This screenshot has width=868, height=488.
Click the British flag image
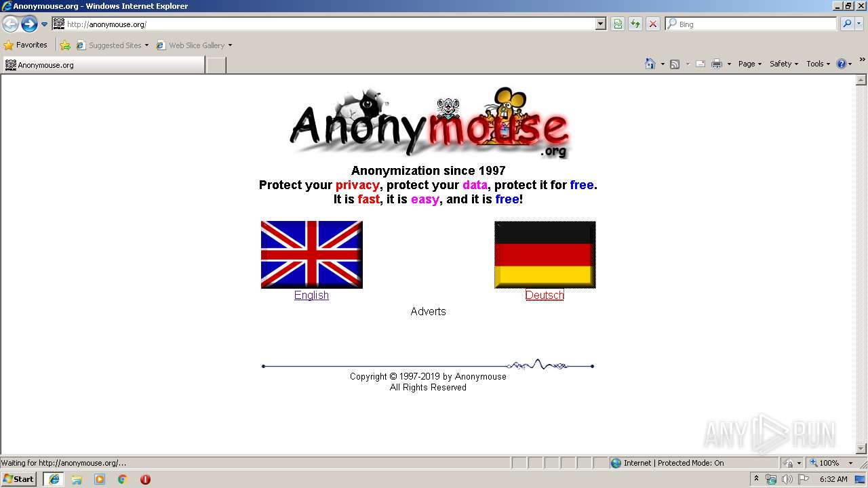[312, 254]
